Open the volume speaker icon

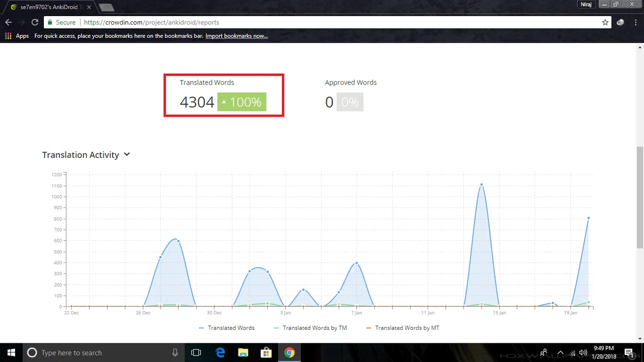click(x=584, y=352)
